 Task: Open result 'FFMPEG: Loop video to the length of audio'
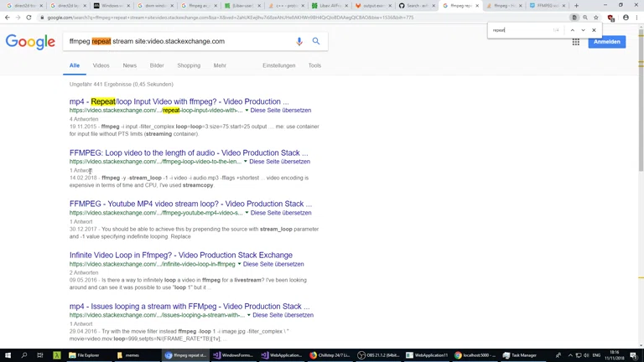point(189,153)
